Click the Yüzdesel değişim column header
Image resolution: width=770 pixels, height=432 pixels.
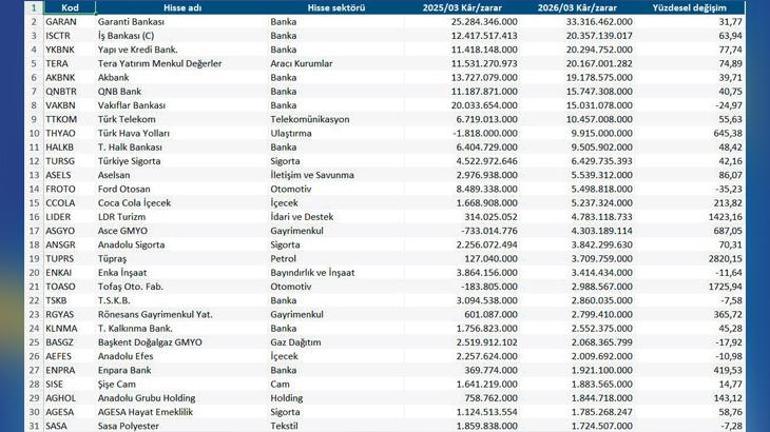[x=689, y=8]
